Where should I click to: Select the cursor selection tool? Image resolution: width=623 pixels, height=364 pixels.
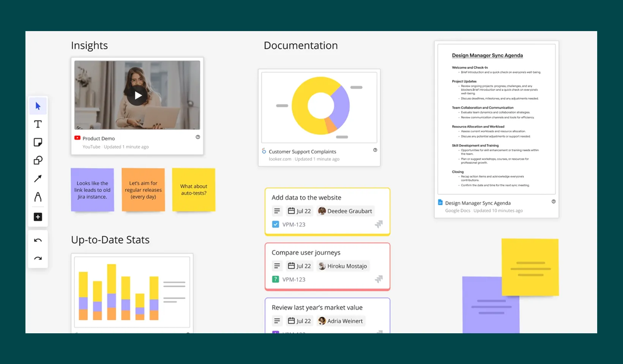38,106
